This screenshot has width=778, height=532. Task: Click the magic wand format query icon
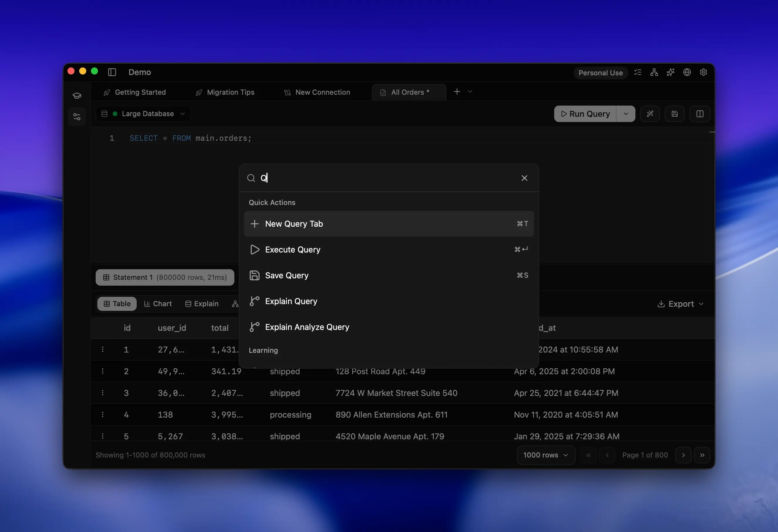point(650,114)
